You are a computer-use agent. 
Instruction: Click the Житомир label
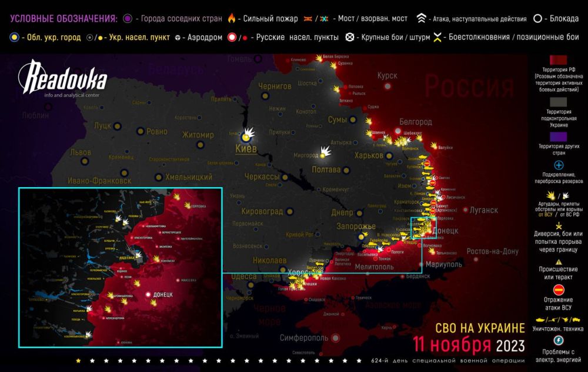[x=198, y=135]
